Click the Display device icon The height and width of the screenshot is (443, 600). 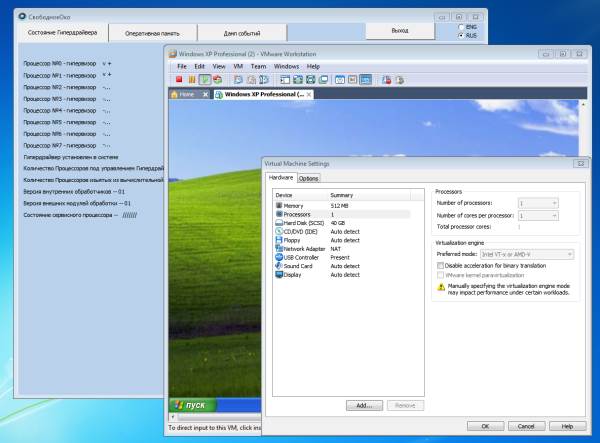[x=279, y=275]
